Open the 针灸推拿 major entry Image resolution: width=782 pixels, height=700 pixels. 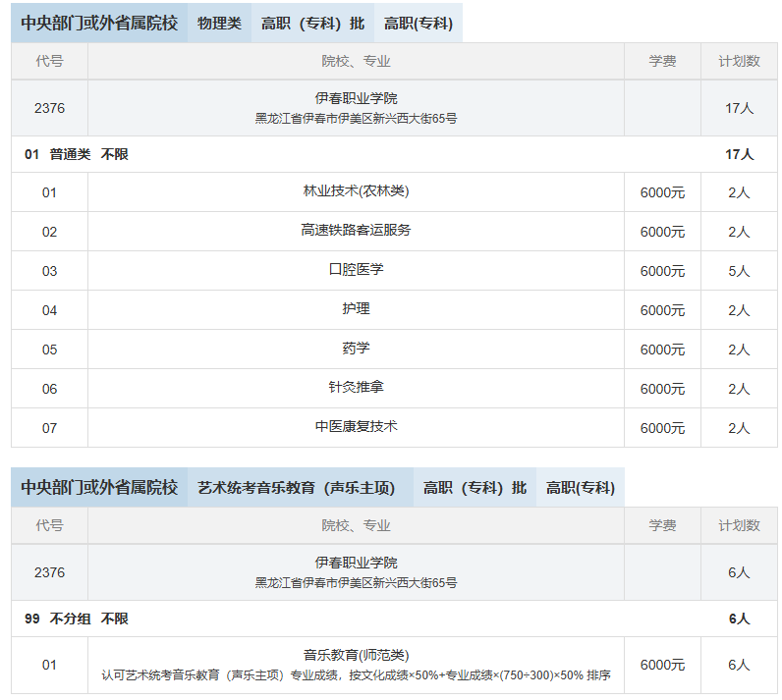point(356,388)
